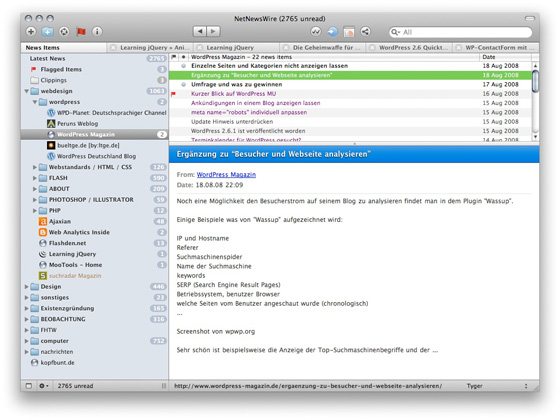Expand the PHP folder
The height and width of the screenshot is (420, 560).
[35, 211]
